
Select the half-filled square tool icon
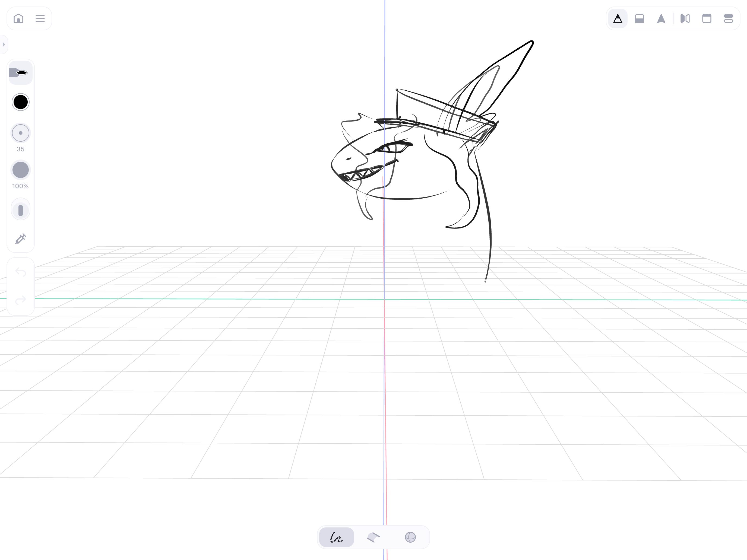[639, 18]
